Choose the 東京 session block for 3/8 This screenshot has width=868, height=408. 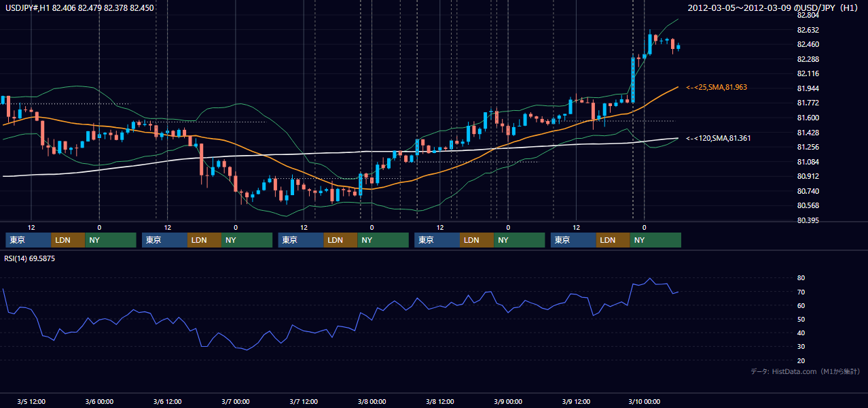point(437,240)
